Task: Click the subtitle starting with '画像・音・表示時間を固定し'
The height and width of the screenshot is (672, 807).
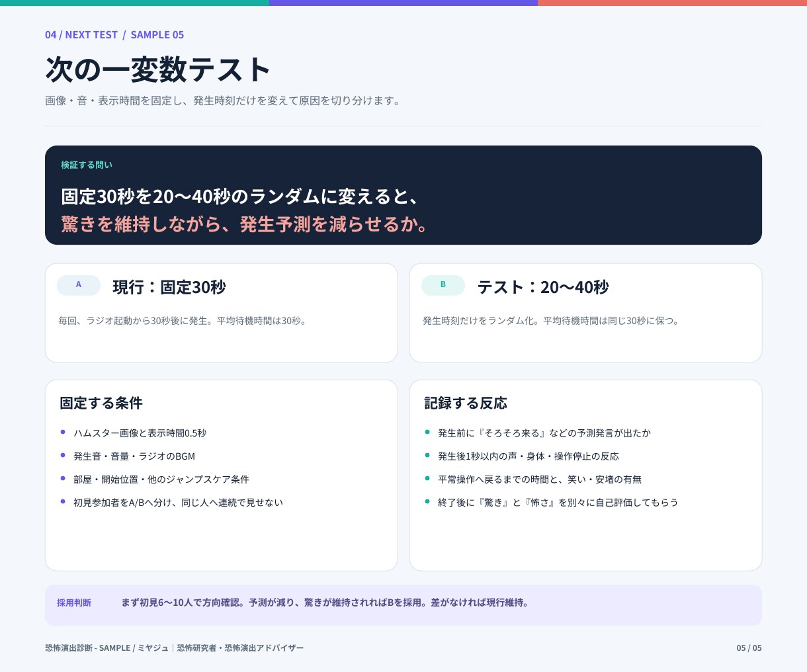Action: [x=224, y=101]
